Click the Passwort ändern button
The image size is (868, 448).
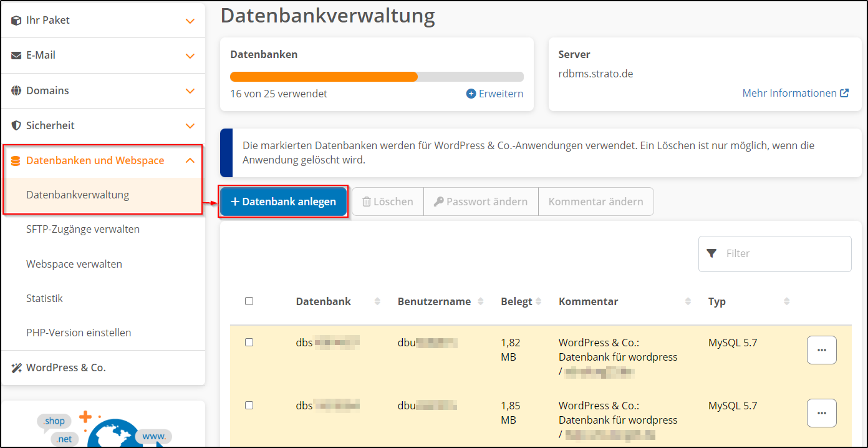pyautogui.click(x=481, y=202)
